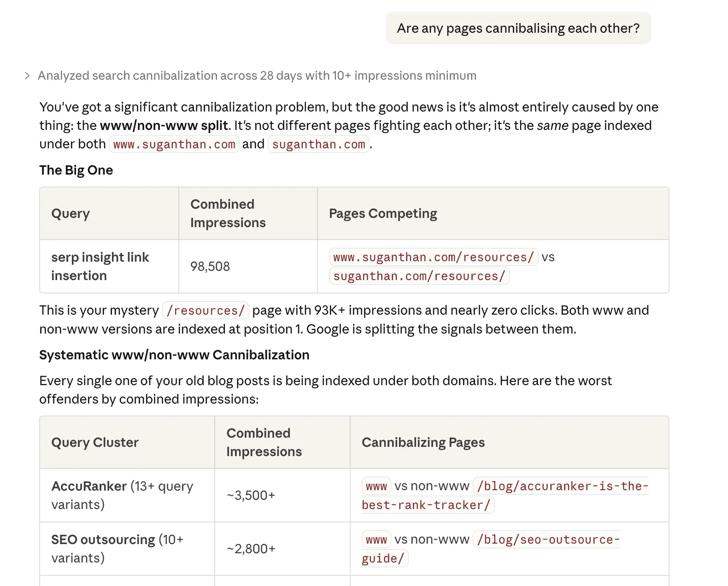Click the suganthan.com code chip in the intro paragraph
The height and width of the screenshot is (586, 728).
[x=318, y=144]
